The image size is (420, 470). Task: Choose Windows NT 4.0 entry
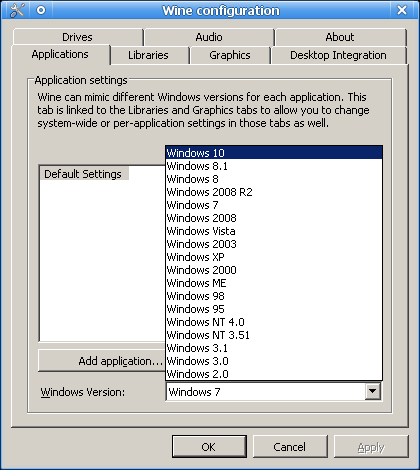coord(274,322)
